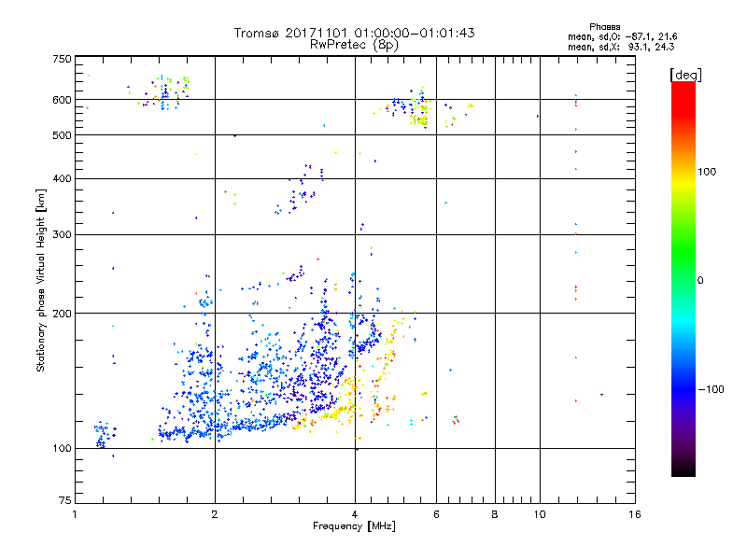Click the "600" y-axis tick label
The image size is (747, 560).
(62, 100)
